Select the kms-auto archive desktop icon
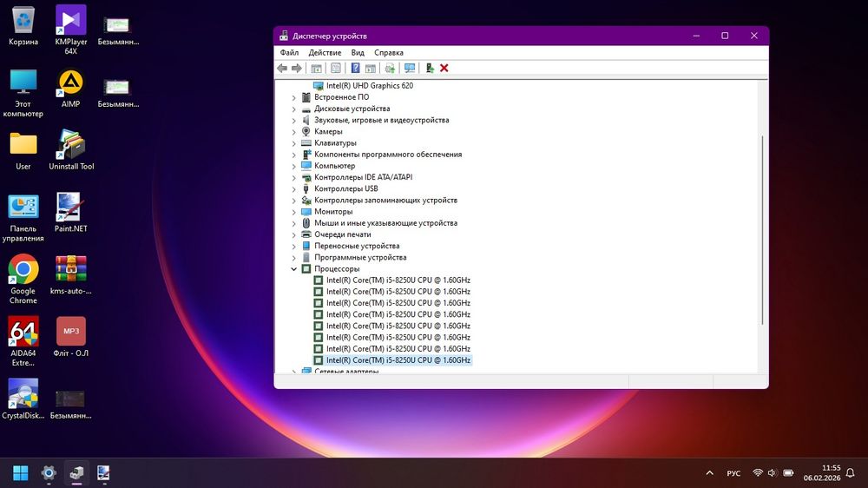The height and width of the screenshot is (488, 868). (71, 274)
